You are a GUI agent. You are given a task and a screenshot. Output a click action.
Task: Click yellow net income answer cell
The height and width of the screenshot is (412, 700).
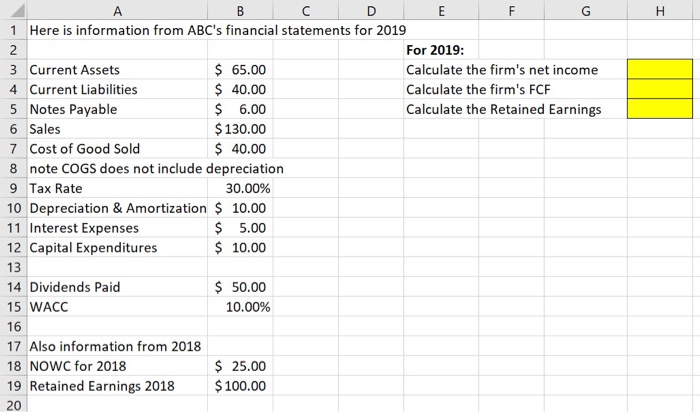[x=660, y=69]
